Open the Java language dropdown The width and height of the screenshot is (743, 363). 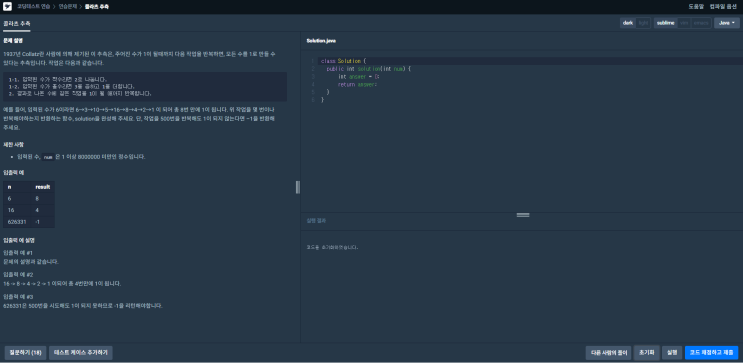tap(726, 23)
